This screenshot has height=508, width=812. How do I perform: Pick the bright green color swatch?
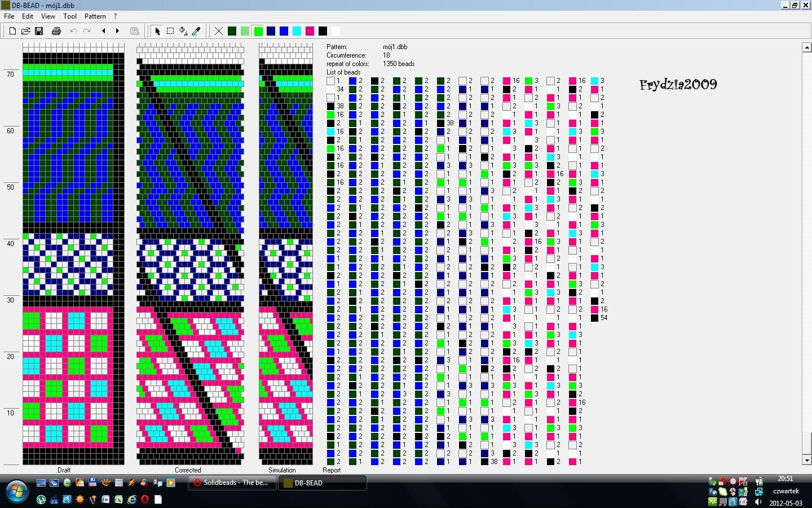(x=258, y=31)
